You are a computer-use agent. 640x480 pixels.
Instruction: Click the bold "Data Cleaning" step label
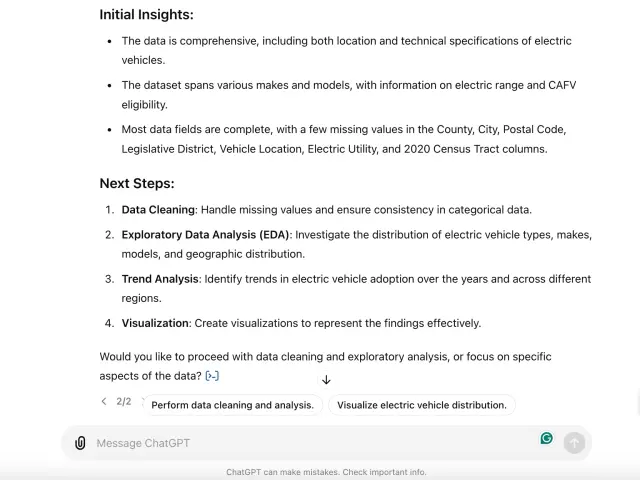click(x=158, y=210)
